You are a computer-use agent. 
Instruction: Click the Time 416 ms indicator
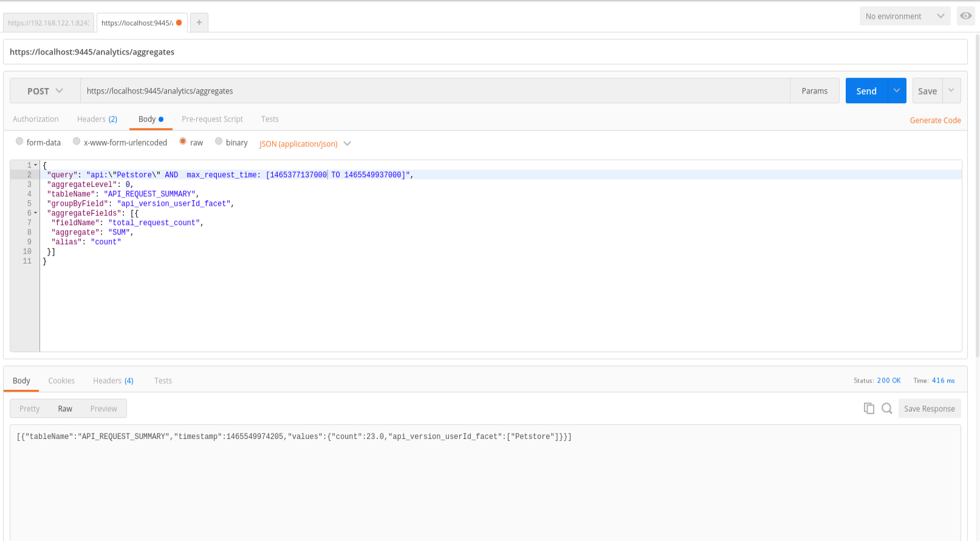click(934, 381)
